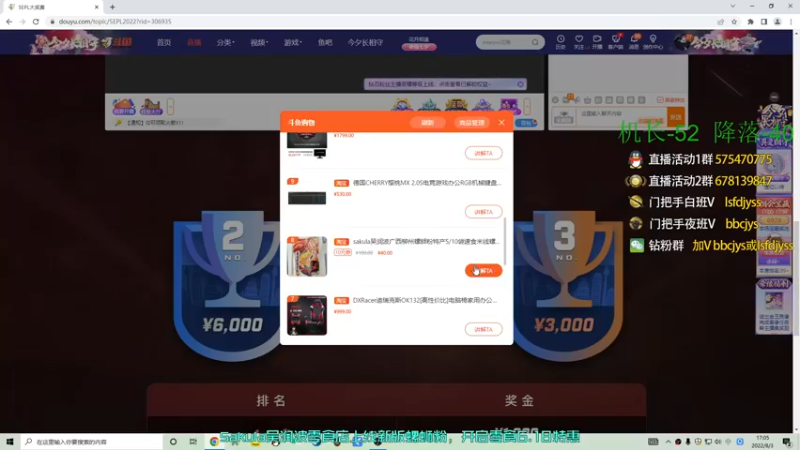Click the Douyu logo banner
This screenshot has height=450, width=800.
[82, 43]
